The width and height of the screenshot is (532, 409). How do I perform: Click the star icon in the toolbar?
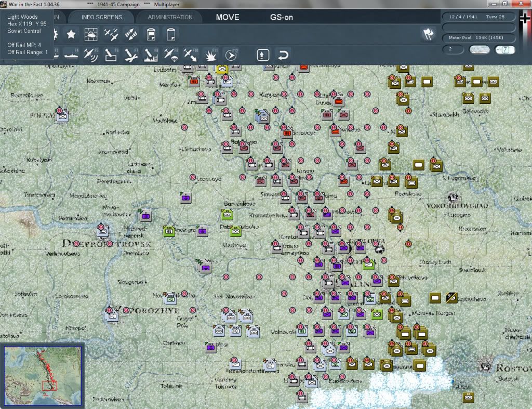pos(71,34)
